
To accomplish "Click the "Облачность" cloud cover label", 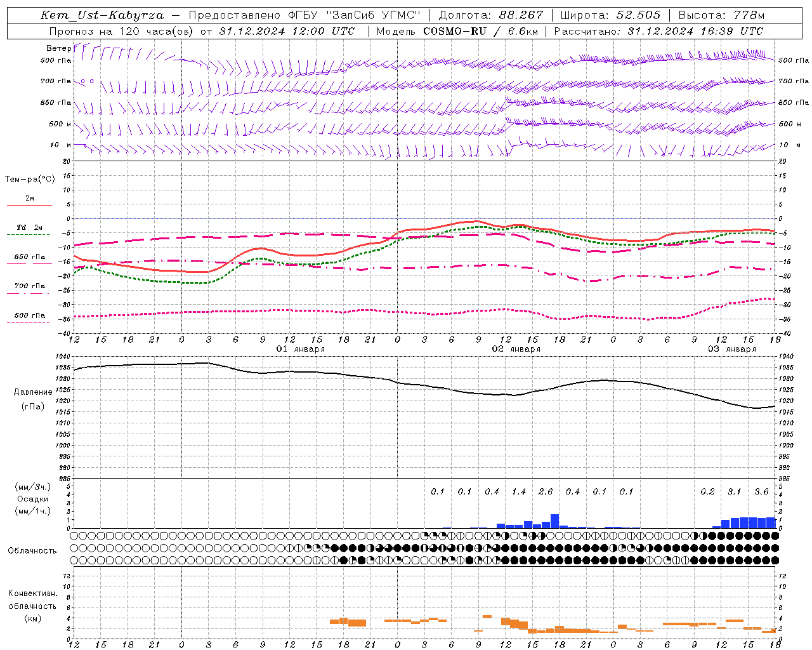I will click(32, 551).
